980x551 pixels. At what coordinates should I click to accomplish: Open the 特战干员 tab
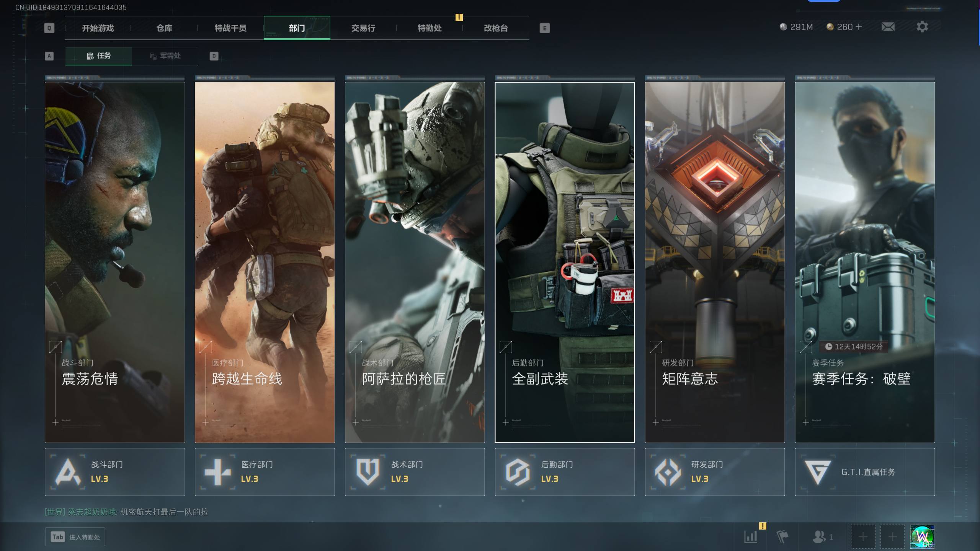230,28
